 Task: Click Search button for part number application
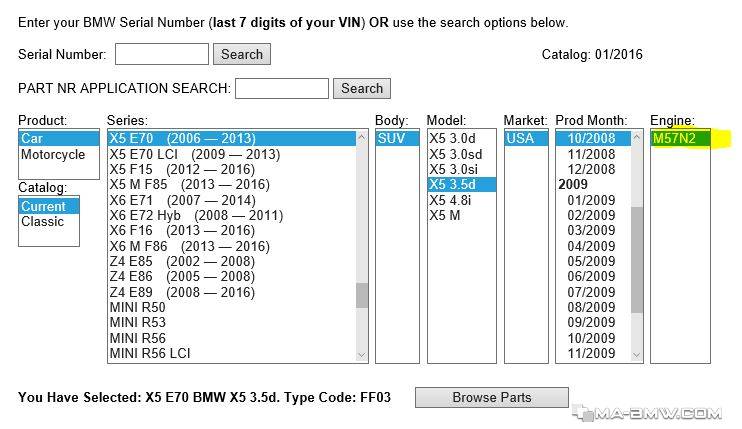[362, 88]
